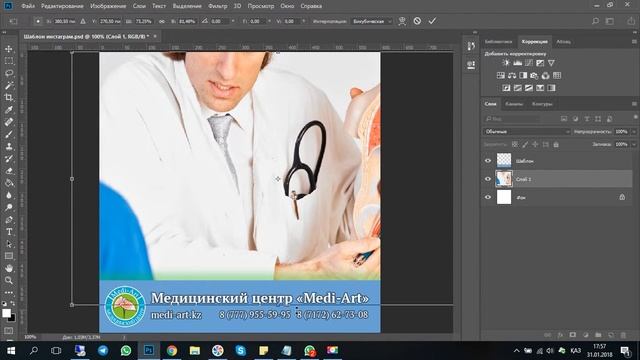640x360 pixels.
Task: Select the Move tool
Action: pos(9,49)
